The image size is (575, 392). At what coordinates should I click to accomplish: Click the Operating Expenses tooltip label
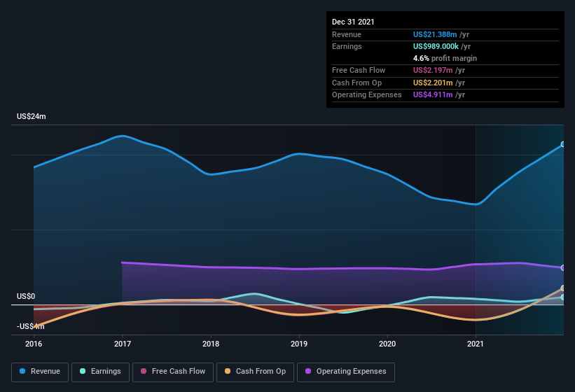[x=367, y=94]
